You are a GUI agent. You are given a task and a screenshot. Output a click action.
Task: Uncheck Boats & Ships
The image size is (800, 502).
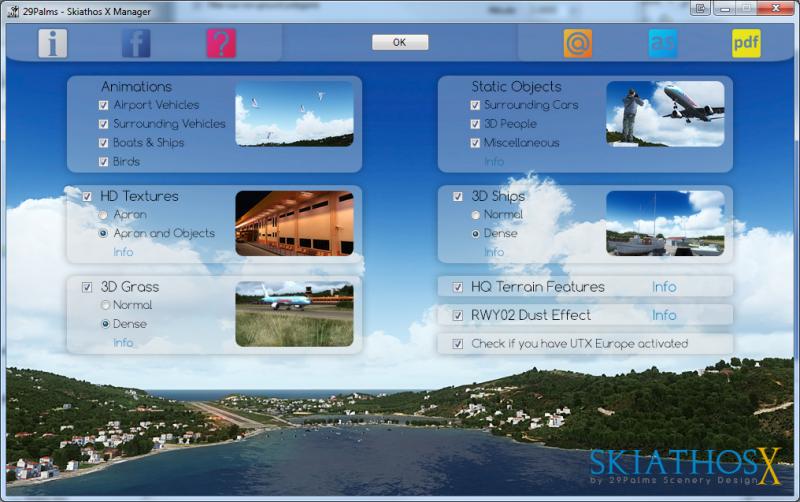coord(104,143)
